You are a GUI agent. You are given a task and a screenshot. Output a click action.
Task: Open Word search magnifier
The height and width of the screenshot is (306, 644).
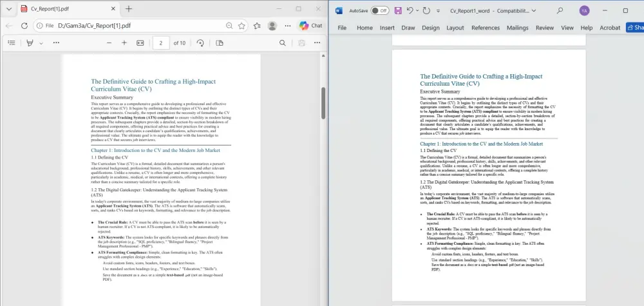pyautogui.click(x=560, y=11)
